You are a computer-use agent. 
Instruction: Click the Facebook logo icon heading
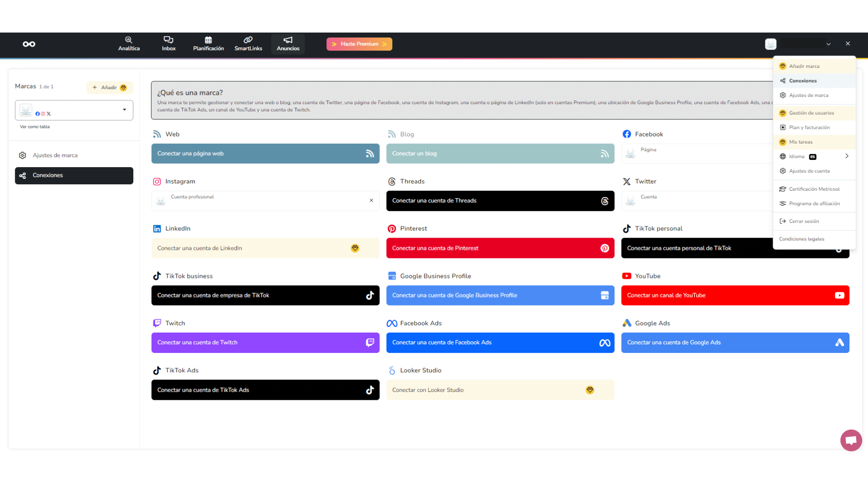(x=627, y=134)
